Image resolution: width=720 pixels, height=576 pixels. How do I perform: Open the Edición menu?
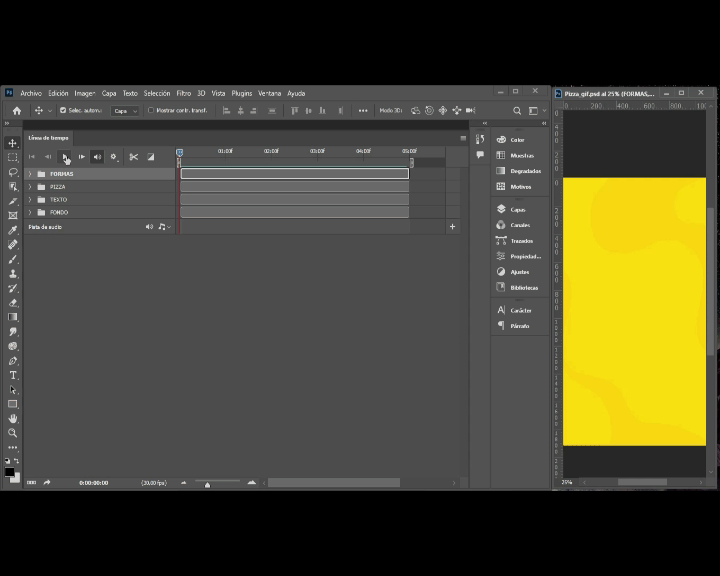pos(58,93)
